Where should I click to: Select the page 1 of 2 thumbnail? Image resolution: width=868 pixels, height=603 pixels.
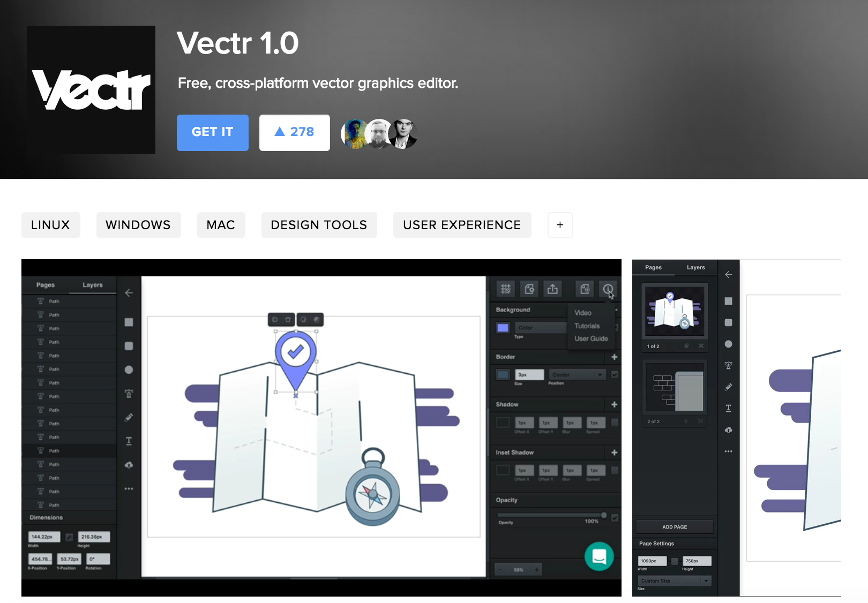(x=675, y=311)
